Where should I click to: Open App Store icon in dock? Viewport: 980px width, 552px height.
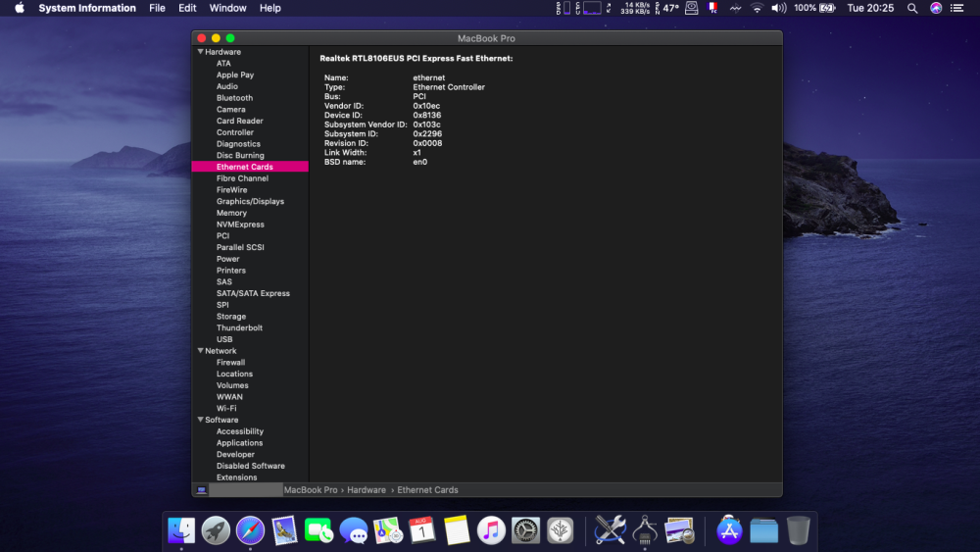click(x=729, y=530)
